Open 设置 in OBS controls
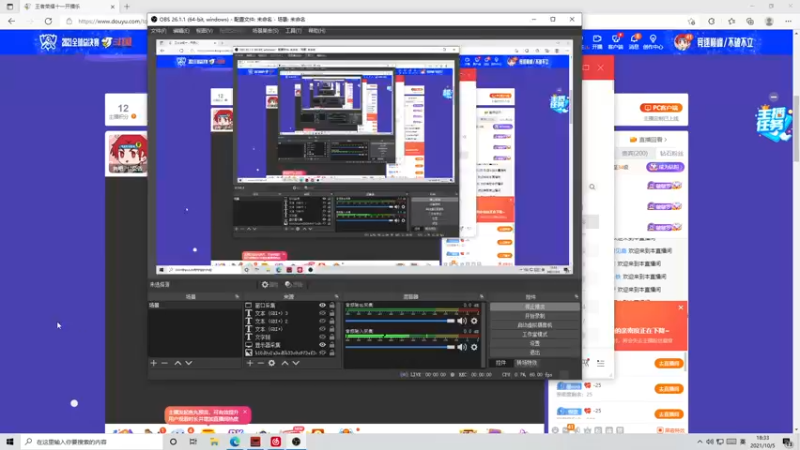This screenshot has height=450, width=800. point(535,343)
